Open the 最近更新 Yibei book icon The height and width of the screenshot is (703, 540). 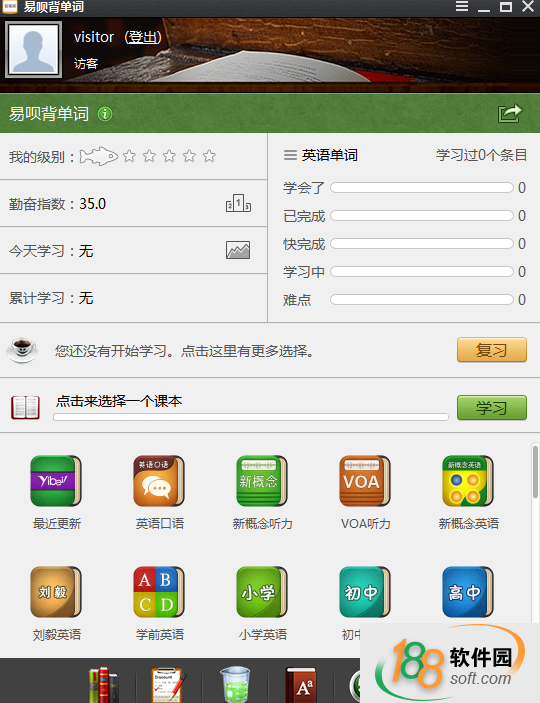[56, 481]
